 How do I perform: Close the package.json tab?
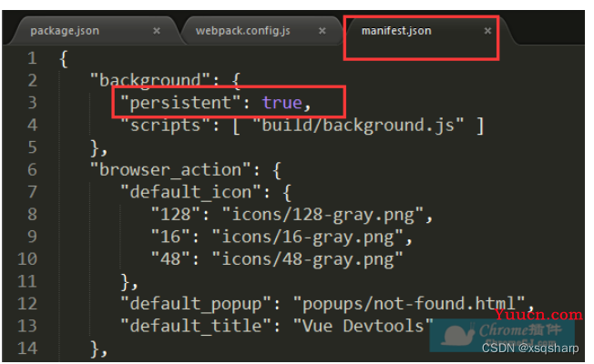pyautogui.click(x=157, y=31)
